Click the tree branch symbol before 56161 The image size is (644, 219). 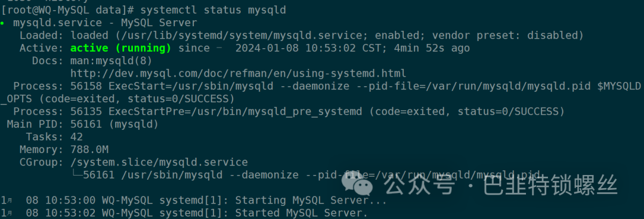click(77, 175)
